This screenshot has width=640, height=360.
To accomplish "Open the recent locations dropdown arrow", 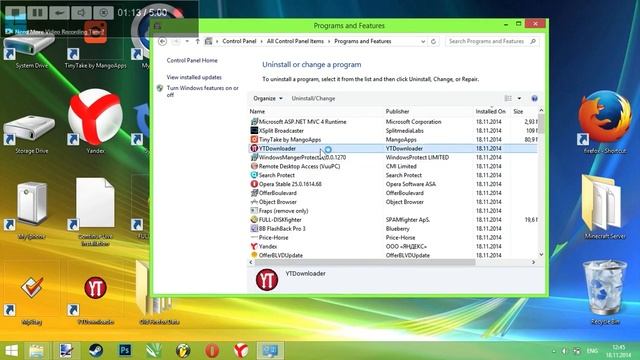I will [187, 41].
